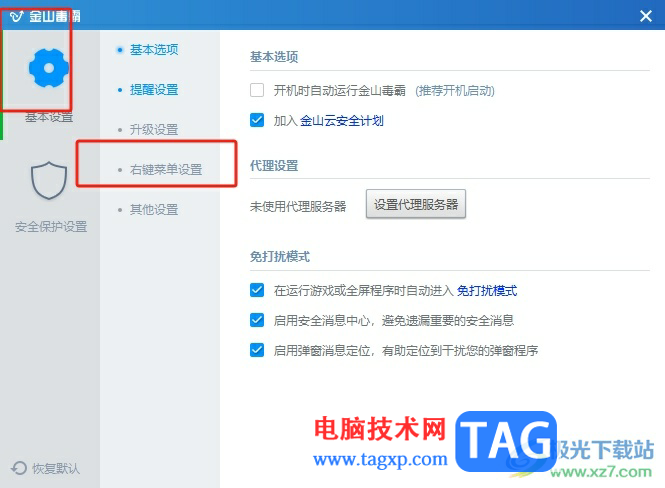The image size is (665, 488).
Task: Close the settings window
Action: (645, 16)
